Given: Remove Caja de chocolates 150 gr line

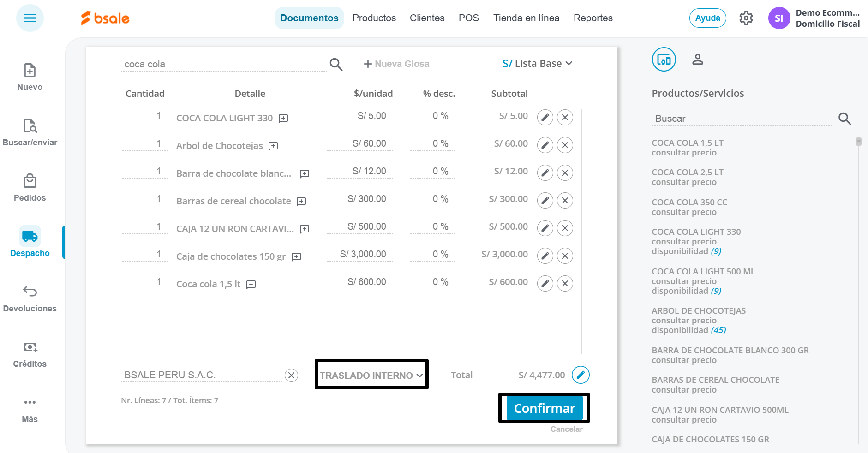Looking at the screenshot, I should pyautogui.click(x=565, y=256).
